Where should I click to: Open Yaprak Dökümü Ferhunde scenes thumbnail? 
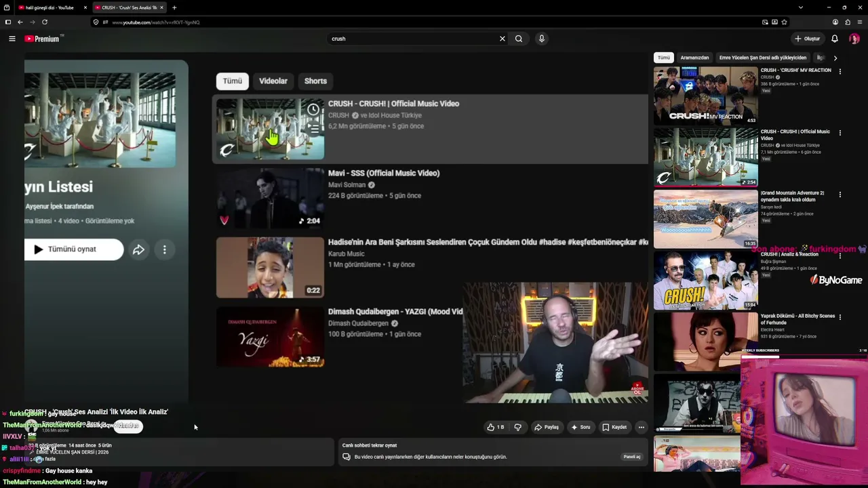point(706,342)
